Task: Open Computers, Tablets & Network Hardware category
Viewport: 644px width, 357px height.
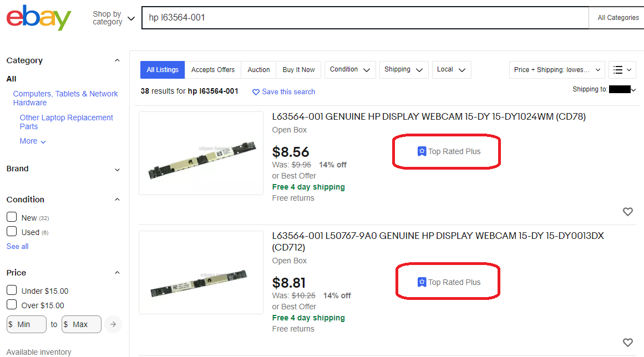Action: (65, 98)
